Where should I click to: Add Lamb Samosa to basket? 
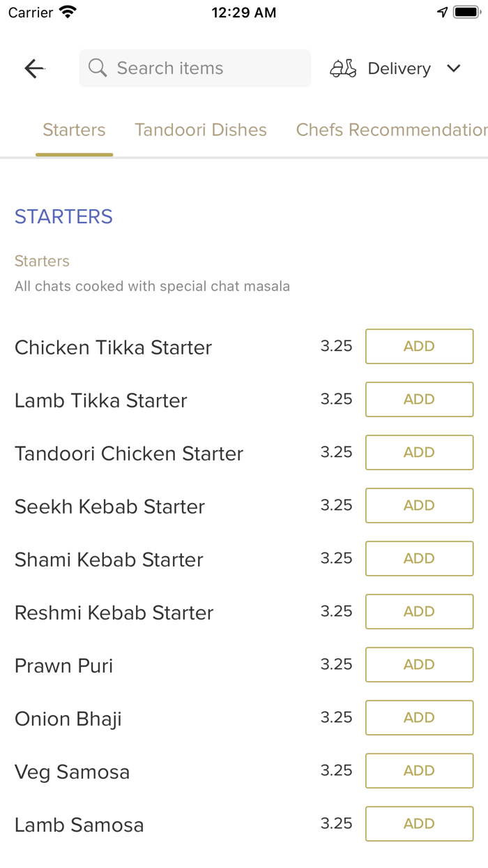419,824
